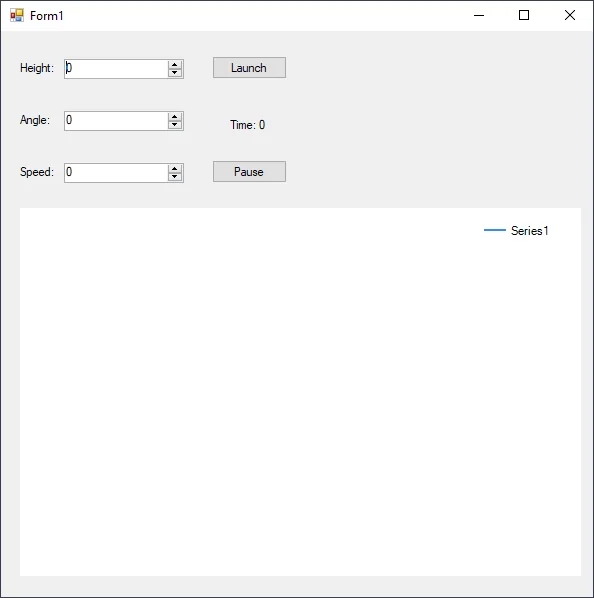Click the "Time: 0" label
Viewport: 594px width, 598px height.
(247, 125)
